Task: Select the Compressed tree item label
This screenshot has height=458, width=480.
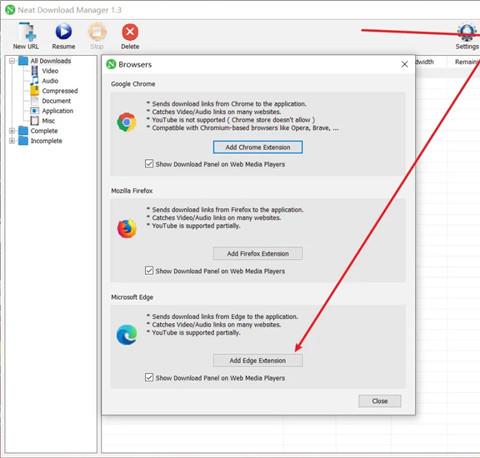Action: pyautogui.click(x=60, y=91)
